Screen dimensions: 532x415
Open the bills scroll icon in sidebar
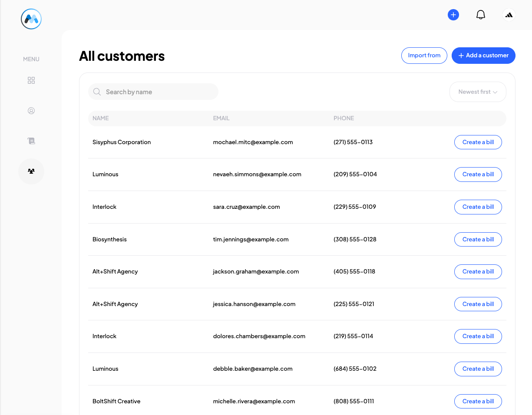pyautogui.click(x=31, y=141)
